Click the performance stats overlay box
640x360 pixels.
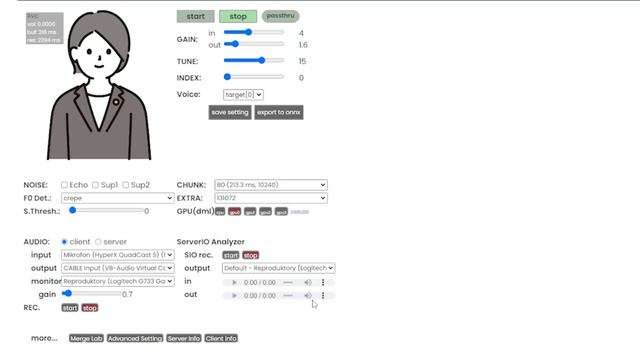click(x=44, y=28)
